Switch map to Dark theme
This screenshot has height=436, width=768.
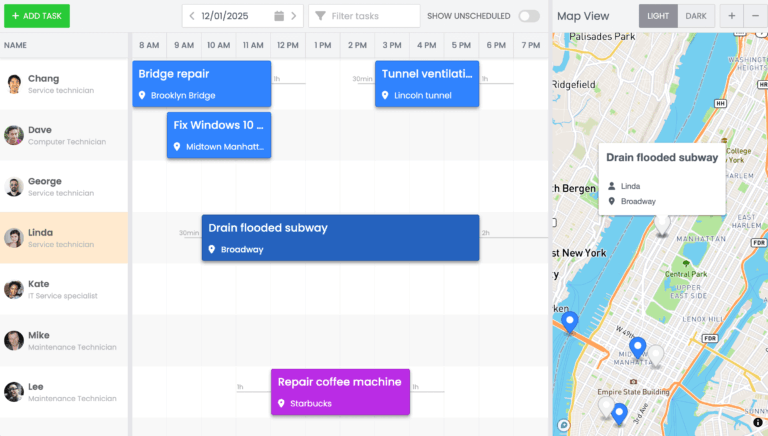click(696, 16)
